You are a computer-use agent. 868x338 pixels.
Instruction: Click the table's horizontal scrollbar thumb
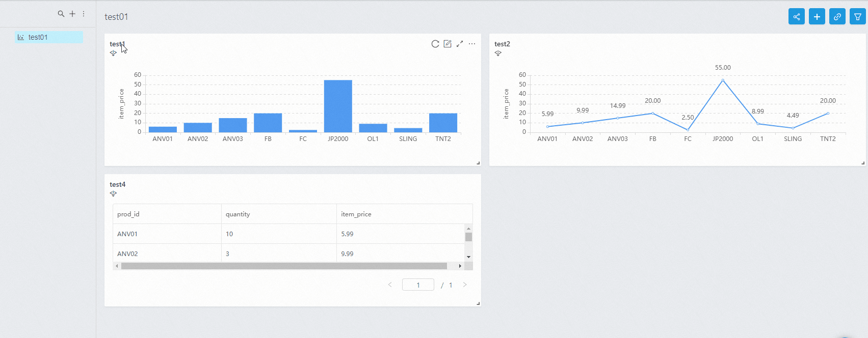(x=284, y=266)
